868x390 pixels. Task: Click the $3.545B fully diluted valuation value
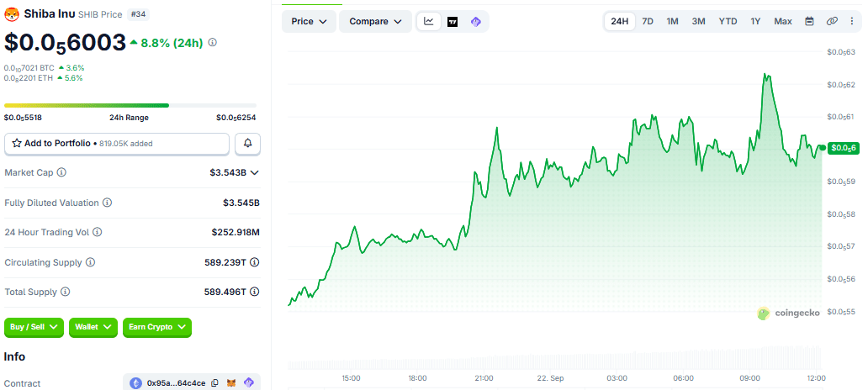tap(241, 203)
